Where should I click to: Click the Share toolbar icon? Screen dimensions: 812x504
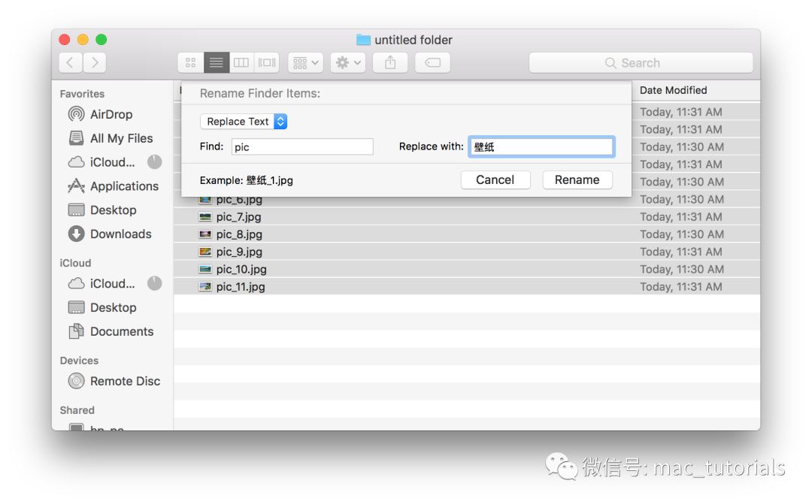coord(390,63)
